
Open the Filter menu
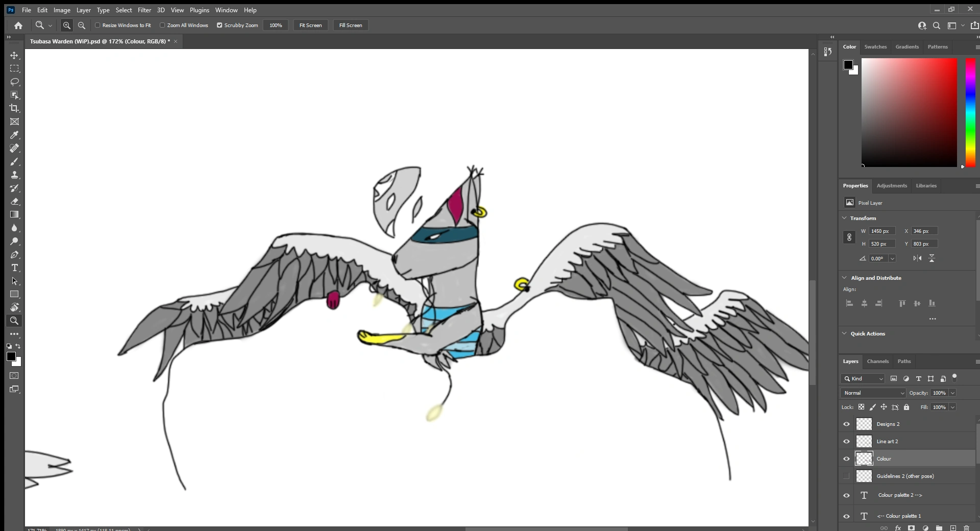144,10
